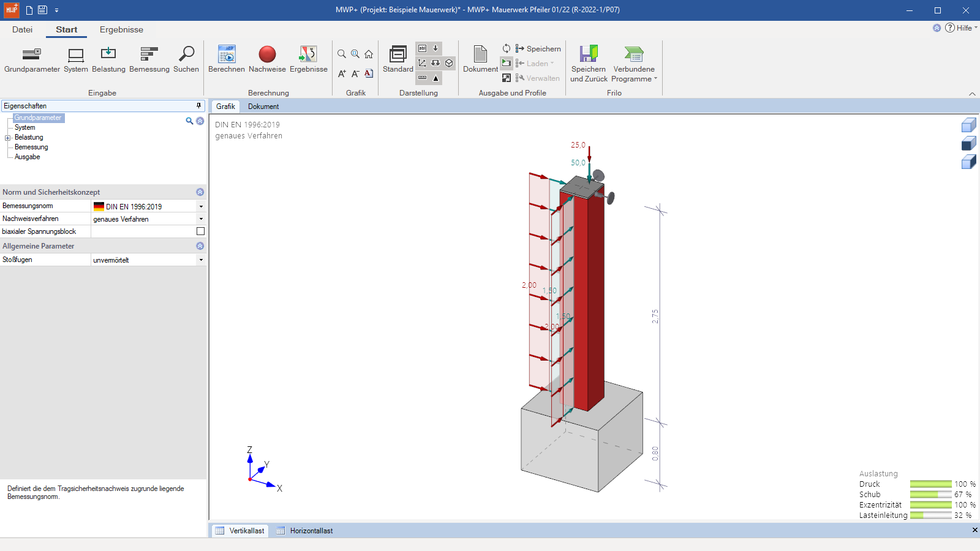Image resolution: width=980 pixels, height=551 pixels.
Task: Click the search icon in the properties tree
Action: (x=189, y=121)
